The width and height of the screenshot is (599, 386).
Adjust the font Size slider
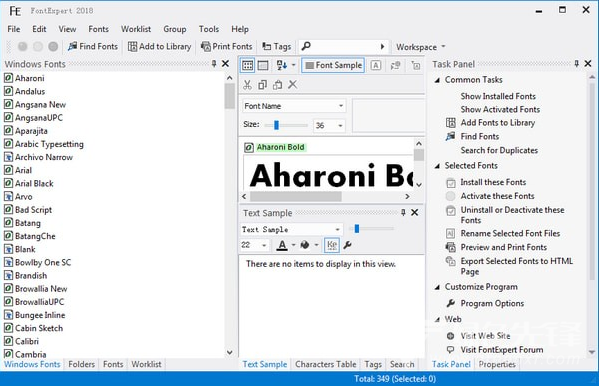coord(276,125)
